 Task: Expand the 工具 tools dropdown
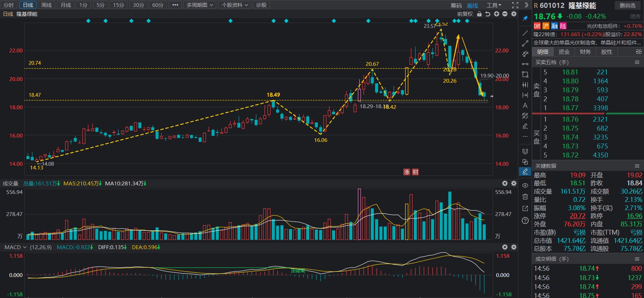(x=494, y=5)
